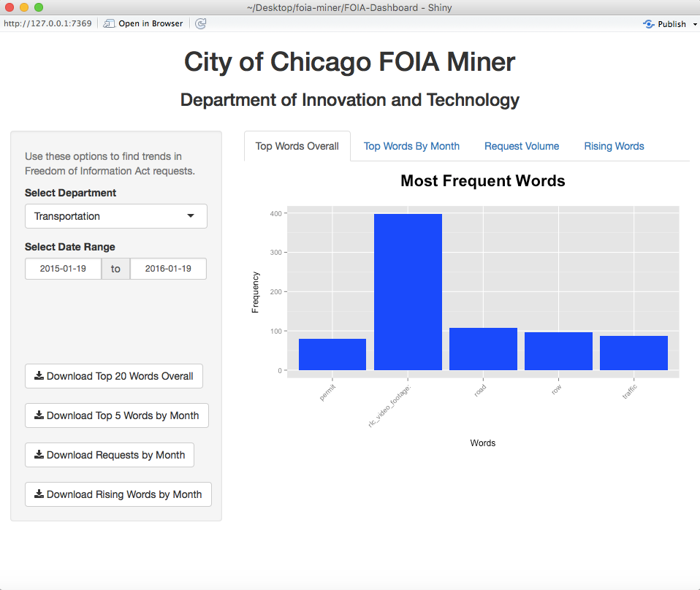Click the row bar in chart
This screenshot has width=700, height=590.
(558, 351)
